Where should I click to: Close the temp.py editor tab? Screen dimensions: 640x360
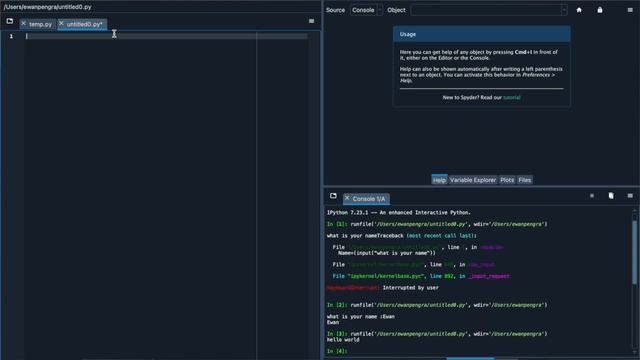point(23,24)
